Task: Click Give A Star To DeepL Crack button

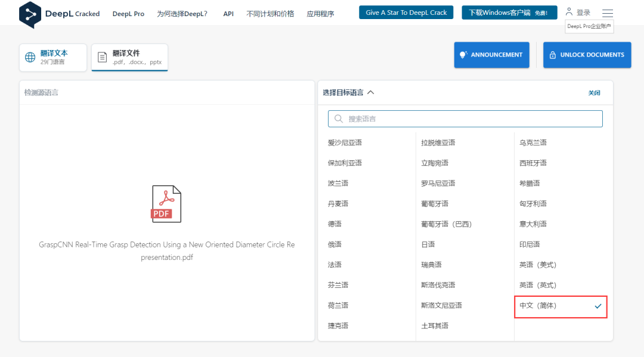Action: 406,13
